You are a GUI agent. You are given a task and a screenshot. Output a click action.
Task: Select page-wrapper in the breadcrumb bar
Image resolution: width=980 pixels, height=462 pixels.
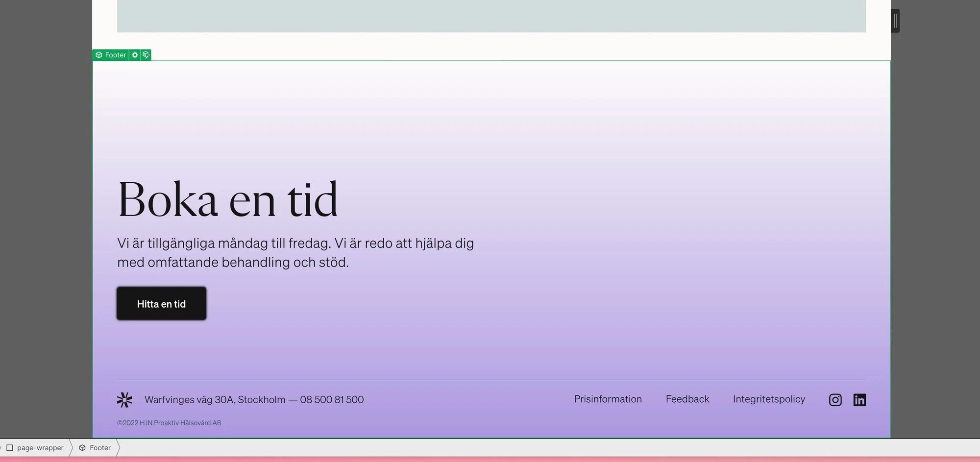[x=40, y=447]
